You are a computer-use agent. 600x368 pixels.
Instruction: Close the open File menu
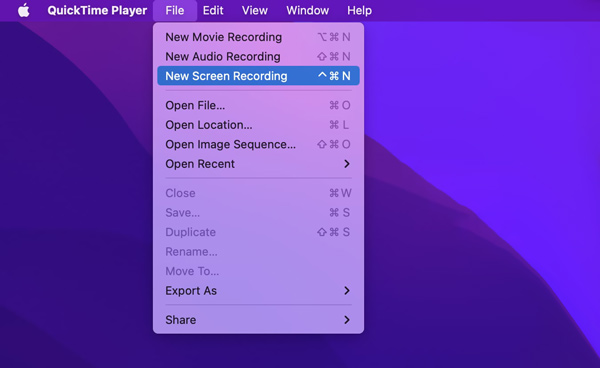pyautogui.click(x=175, y=10)
